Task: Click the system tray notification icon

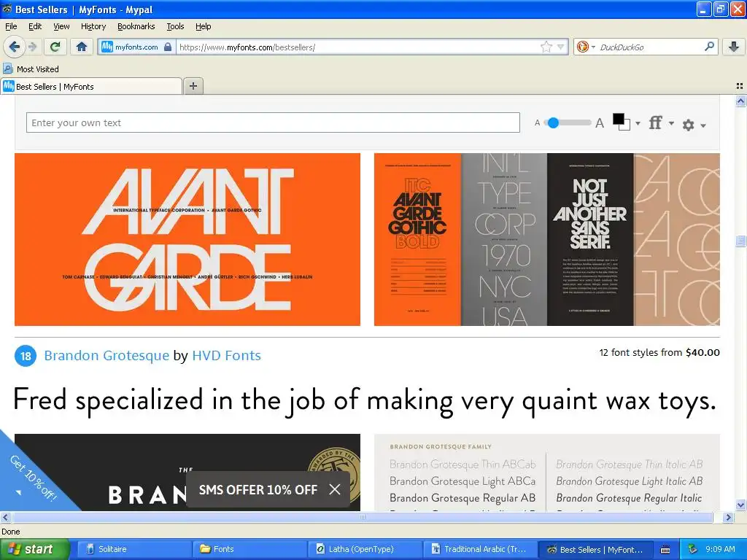Action: click(692, 549)
